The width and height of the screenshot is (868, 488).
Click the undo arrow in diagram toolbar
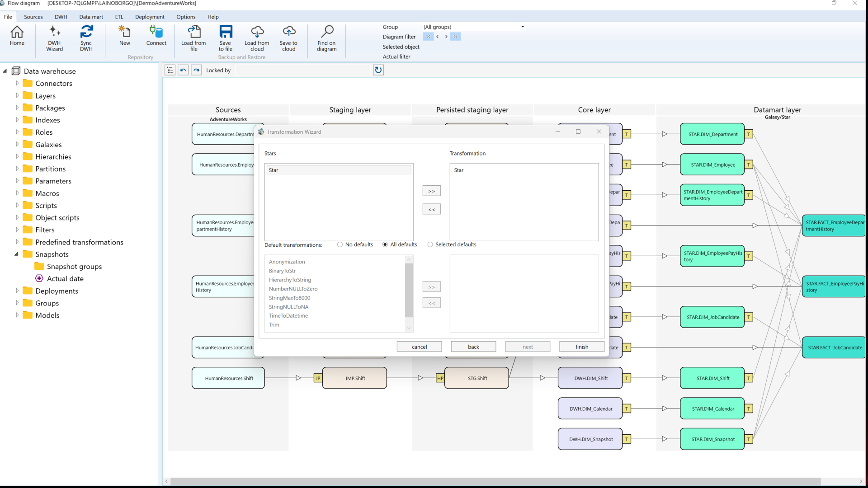(183, 70)
